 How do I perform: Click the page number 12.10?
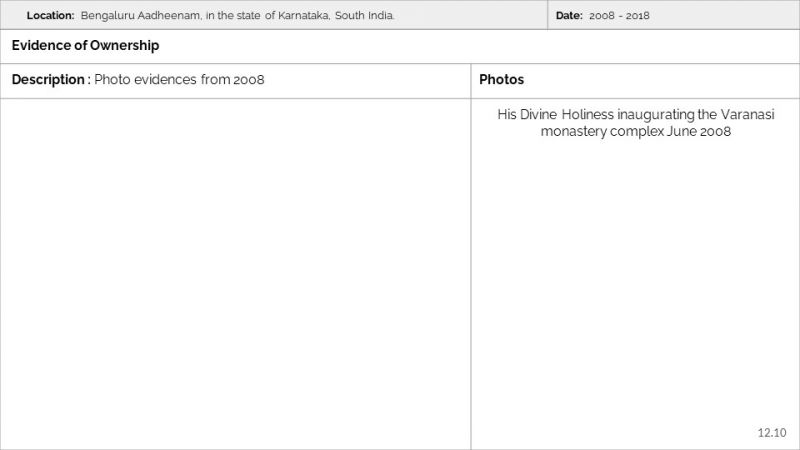tap(772, 432)
